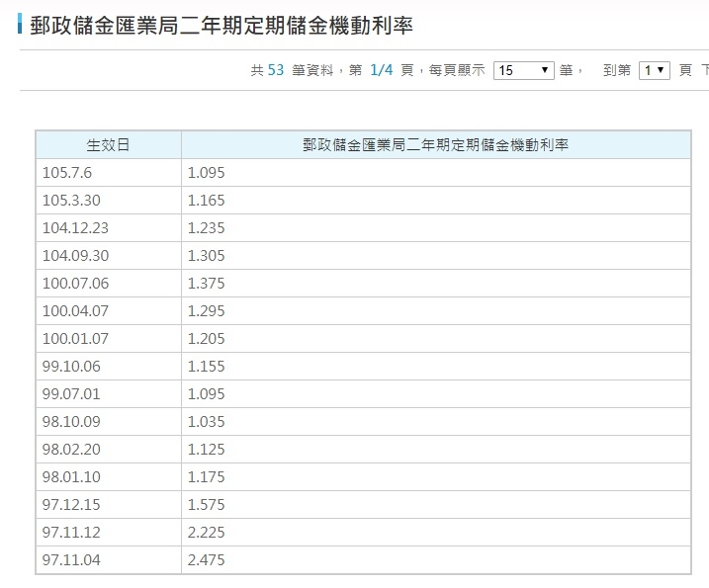This screenshot has width=709, height=588.
Task: Click rate value 1.375
Action: [x=207, y=284]
